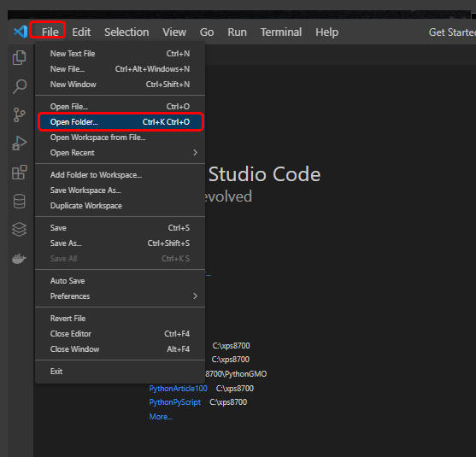Open the Go menu
The height and width of the screenshot is (457, 476).
[x=207, y=32]
